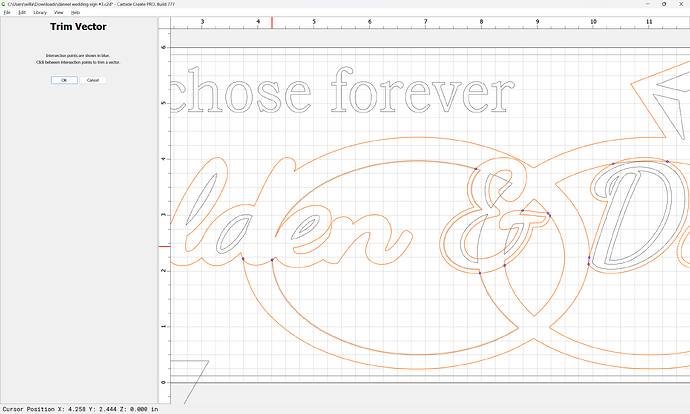Click the blue intersection point below the ampersand's bottom
This screenshot has width=690, height=414.
[480, 273]
